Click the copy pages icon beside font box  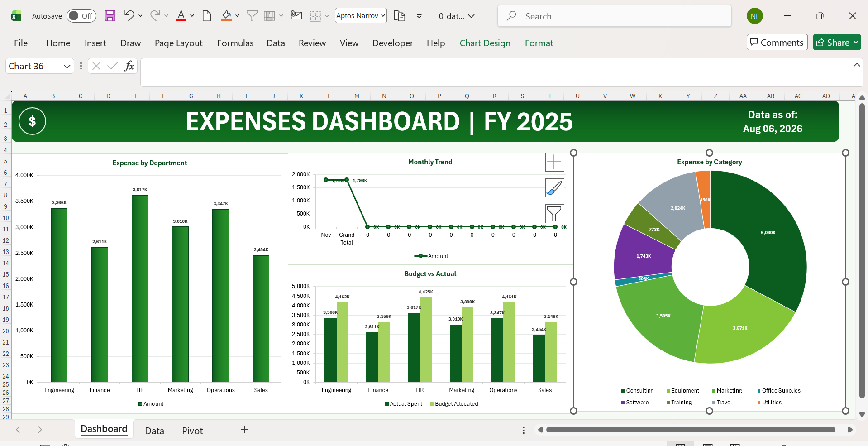coord(400,16)
